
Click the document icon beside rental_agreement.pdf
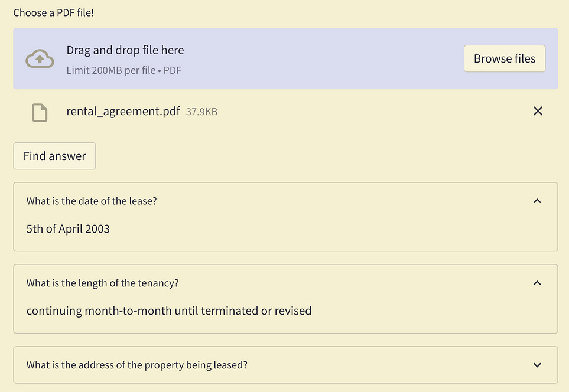[x=39, y=111]
